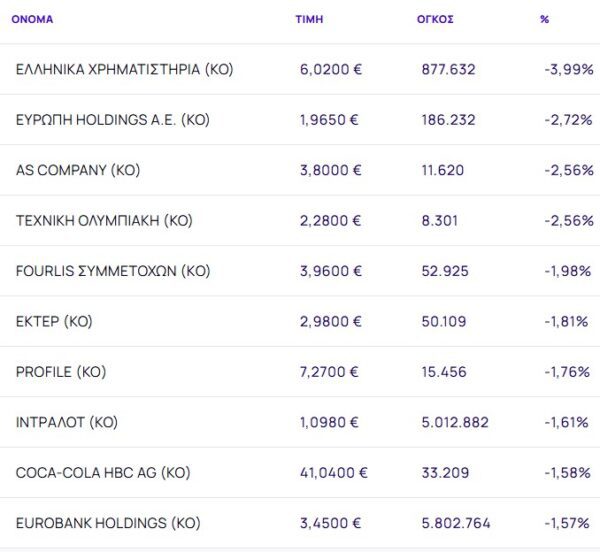The image size is (600, 552).
Task: Click the 6,0200 € price cell
Action: (329, 69)
